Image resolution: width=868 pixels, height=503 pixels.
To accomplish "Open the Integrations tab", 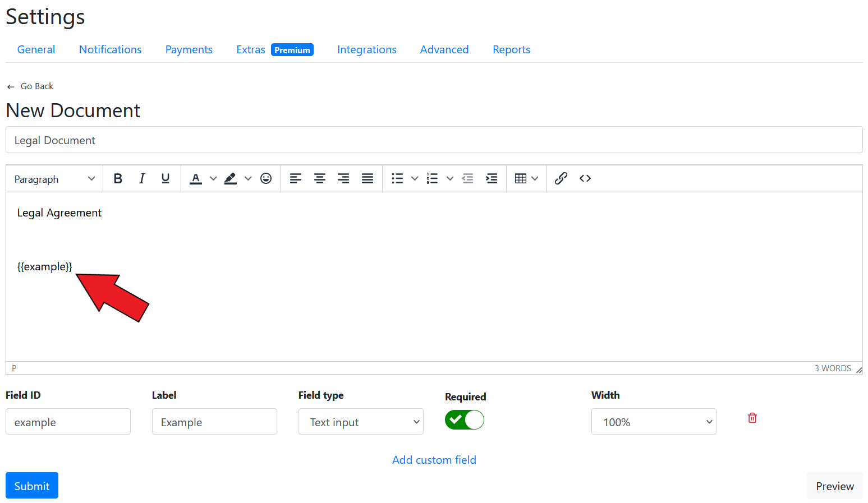I will click(366, 49).
